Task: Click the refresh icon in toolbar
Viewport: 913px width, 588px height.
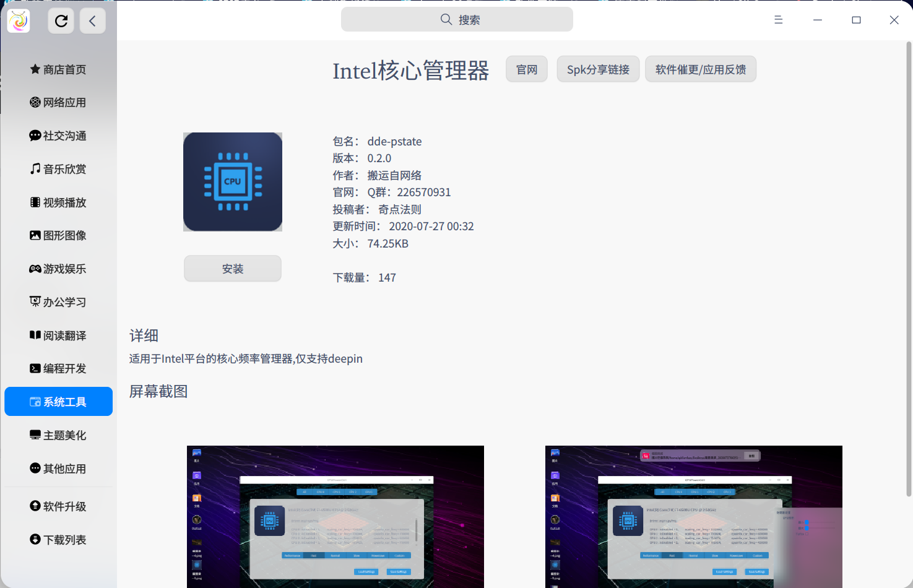Action: pos(61,20)
